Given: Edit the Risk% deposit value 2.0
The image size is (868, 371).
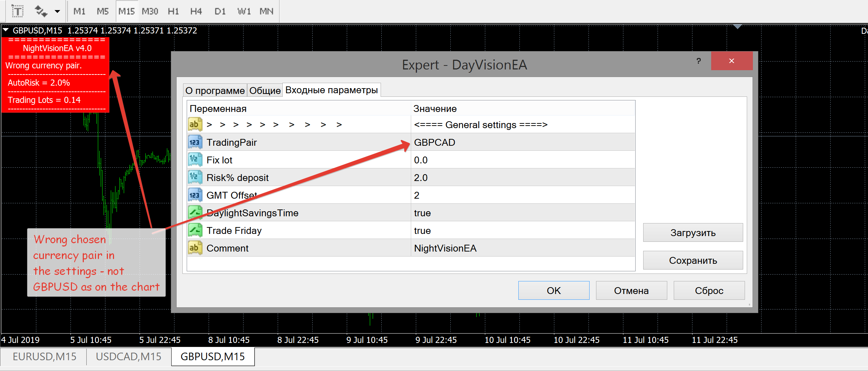Looking at the screenshot, I should pos(523,177).
